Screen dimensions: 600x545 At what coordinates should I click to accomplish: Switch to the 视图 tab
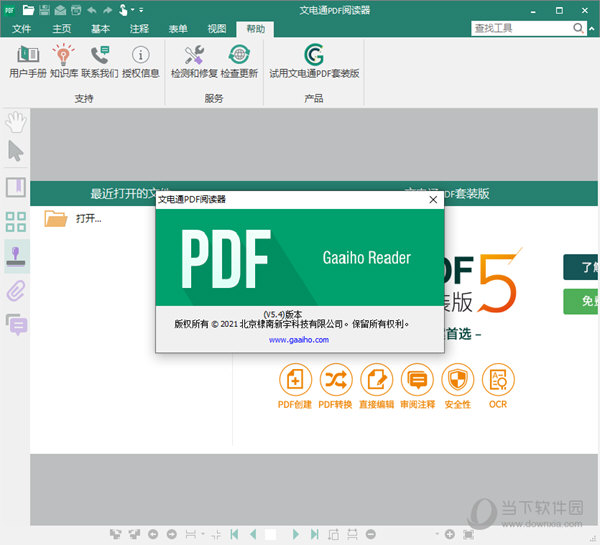pos(217,29)
